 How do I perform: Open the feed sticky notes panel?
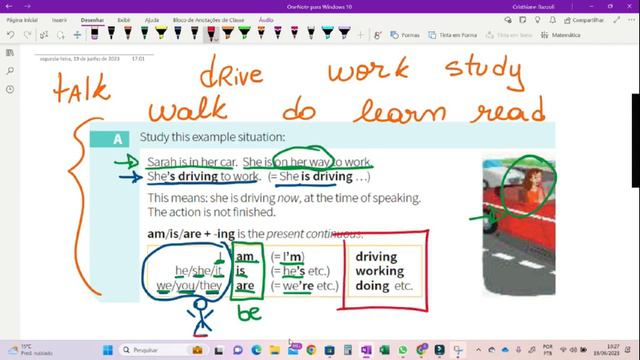click(522, 20)
